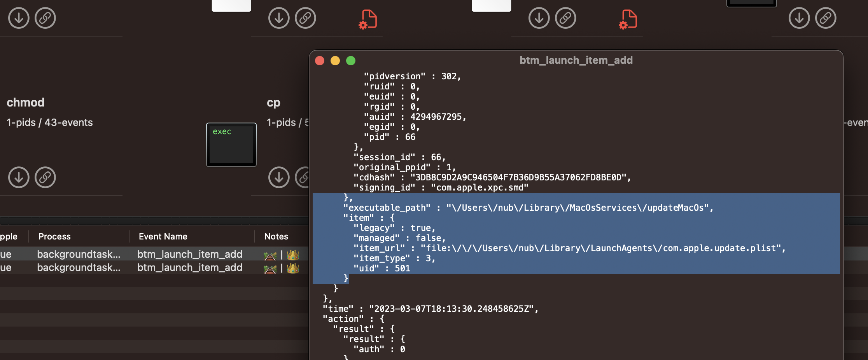Close the btm_launch_item_add window

pyautogui.click(x=320, y=61)
